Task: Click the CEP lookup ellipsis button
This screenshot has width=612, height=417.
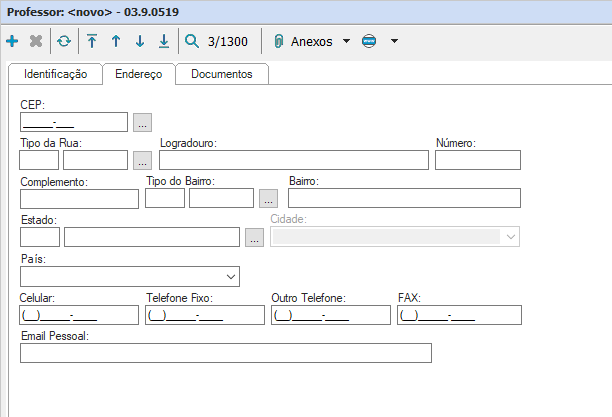Action: 143,122
